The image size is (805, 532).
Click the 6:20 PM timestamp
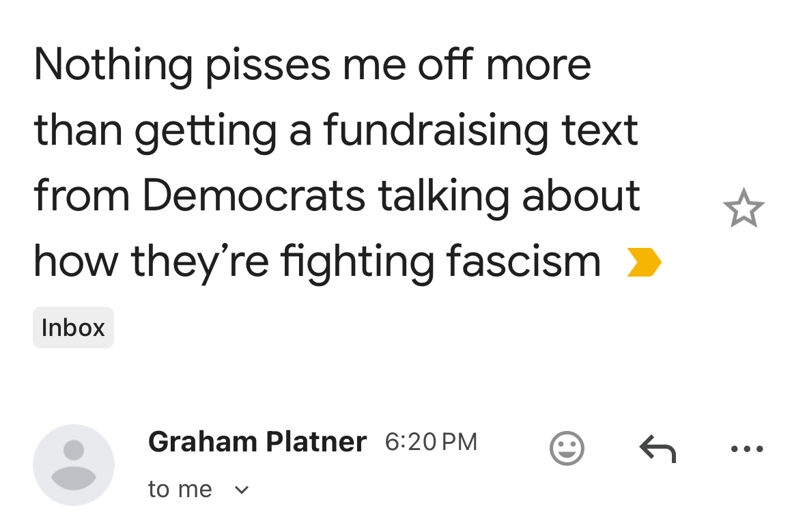431,442
